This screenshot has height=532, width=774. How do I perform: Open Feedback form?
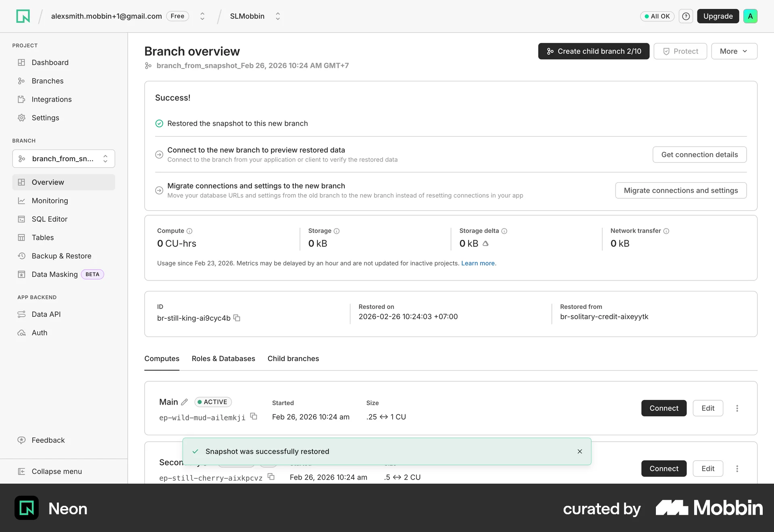(64, 440)
